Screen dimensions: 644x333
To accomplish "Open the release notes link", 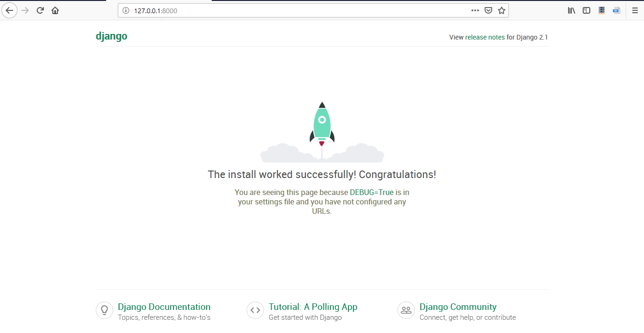I will point(485,37).
